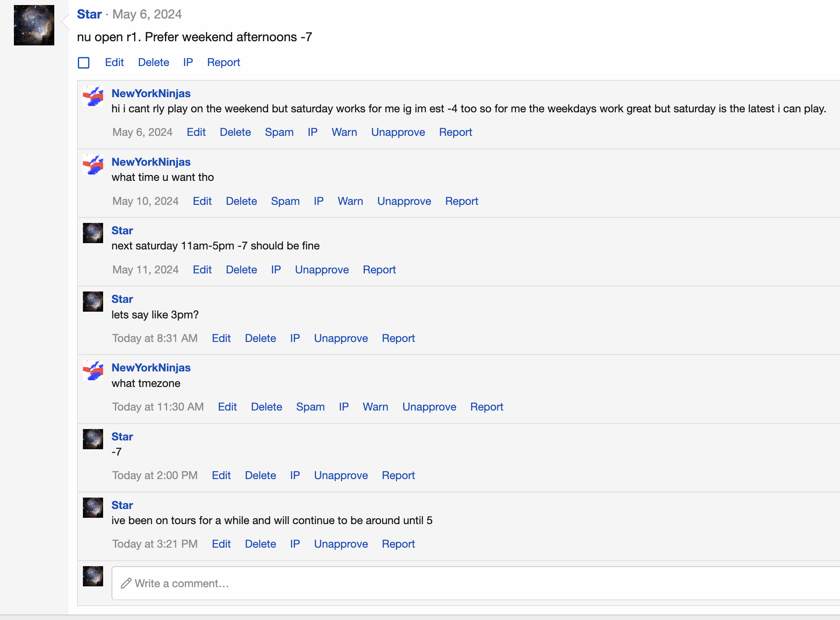Delete Star's main post 'nu open r1'
840x620 pixels.
153,63
